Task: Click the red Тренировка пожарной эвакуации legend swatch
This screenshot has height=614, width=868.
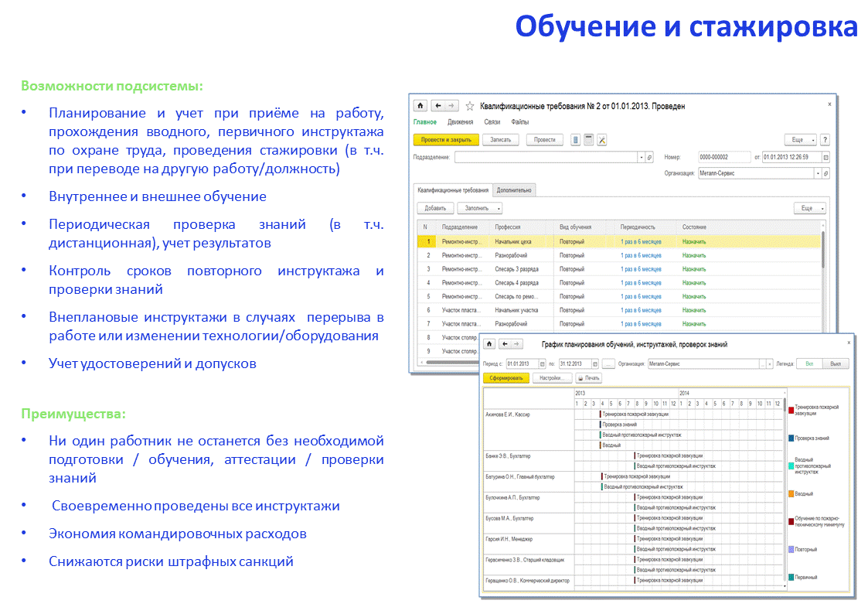Action: [791, 411]
